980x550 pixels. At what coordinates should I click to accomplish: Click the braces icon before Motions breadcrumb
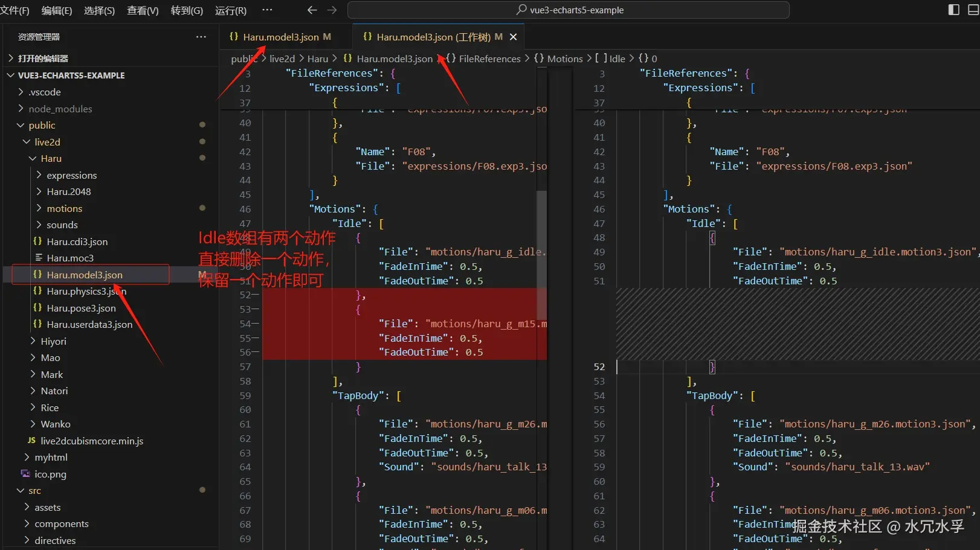coord(539,59)
